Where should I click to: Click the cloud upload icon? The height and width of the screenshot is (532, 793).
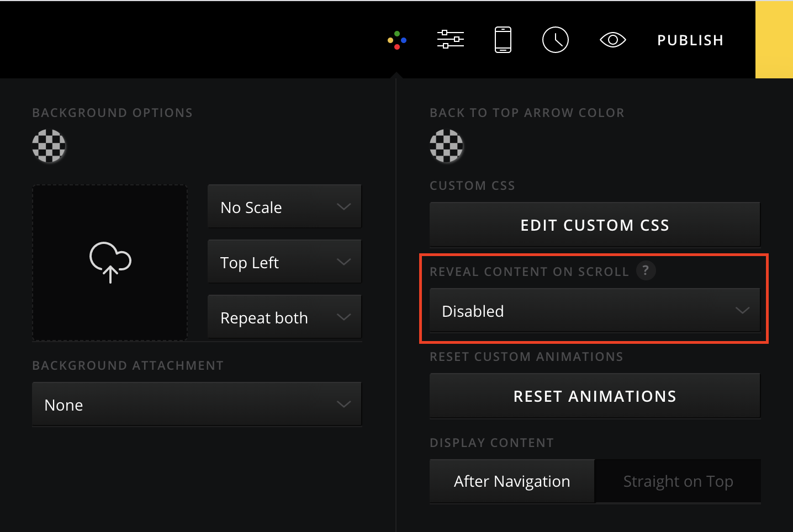[x=110, y=262]
